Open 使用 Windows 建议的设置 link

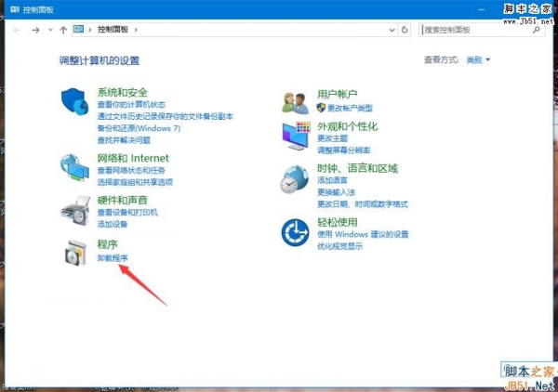pos(363,234)
